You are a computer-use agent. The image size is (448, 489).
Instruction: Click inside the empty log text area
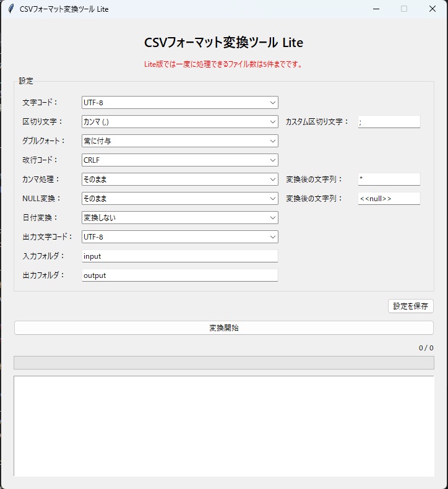point(224,426)
